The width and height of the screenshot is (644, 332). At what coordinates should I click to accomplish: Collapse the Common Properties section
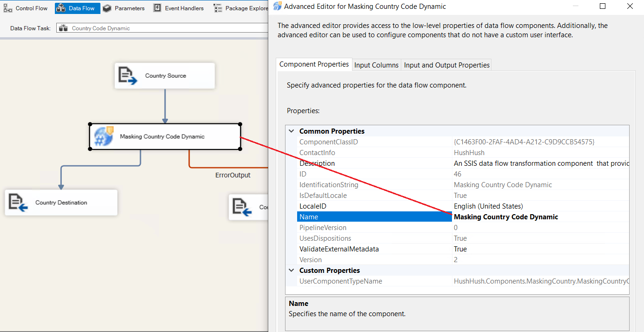coord(292,131)
